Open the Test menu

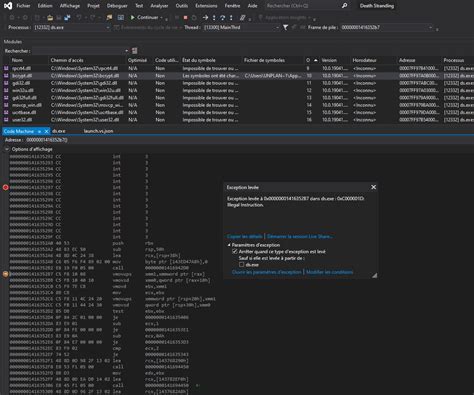[x=139, y=6]
